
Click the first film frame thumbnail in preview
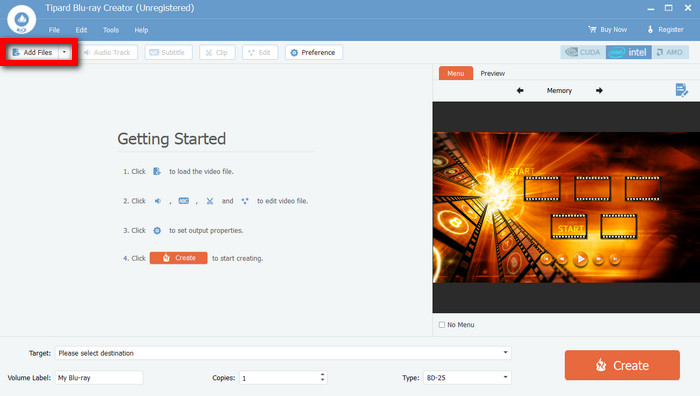click(x=542, y=188)
